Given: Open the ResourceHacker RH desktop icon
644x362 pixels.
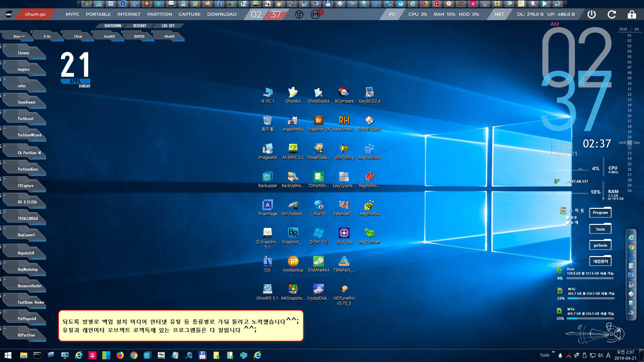Looking at the screenshot, I should (x=344, y=123).
